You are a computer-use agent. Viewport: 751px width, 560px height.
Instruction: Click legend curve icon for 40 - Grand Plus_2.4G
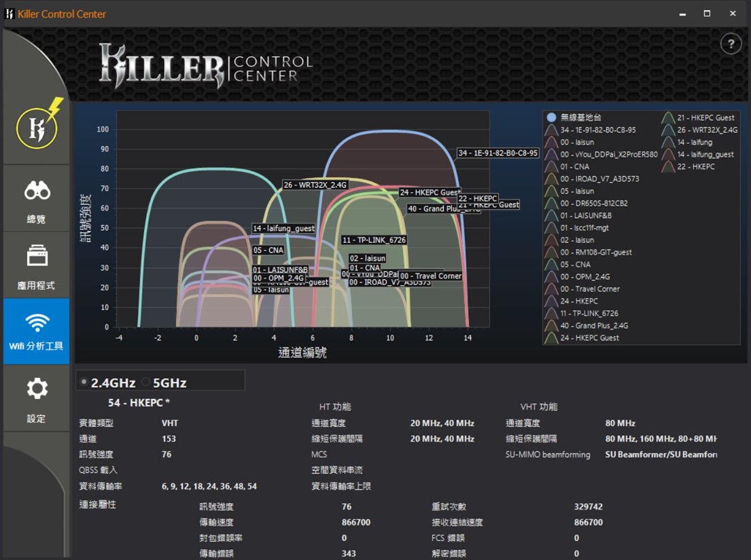(552, 326)
